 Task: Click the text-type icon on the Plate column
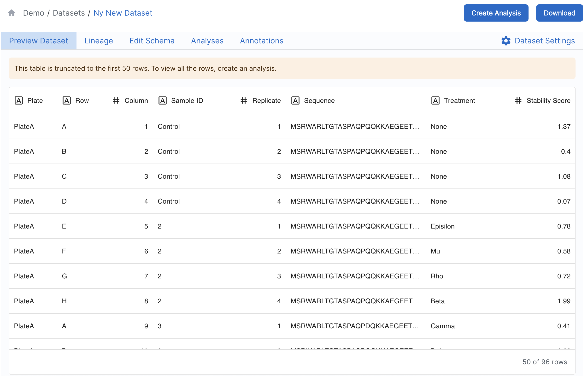(19, 100)
